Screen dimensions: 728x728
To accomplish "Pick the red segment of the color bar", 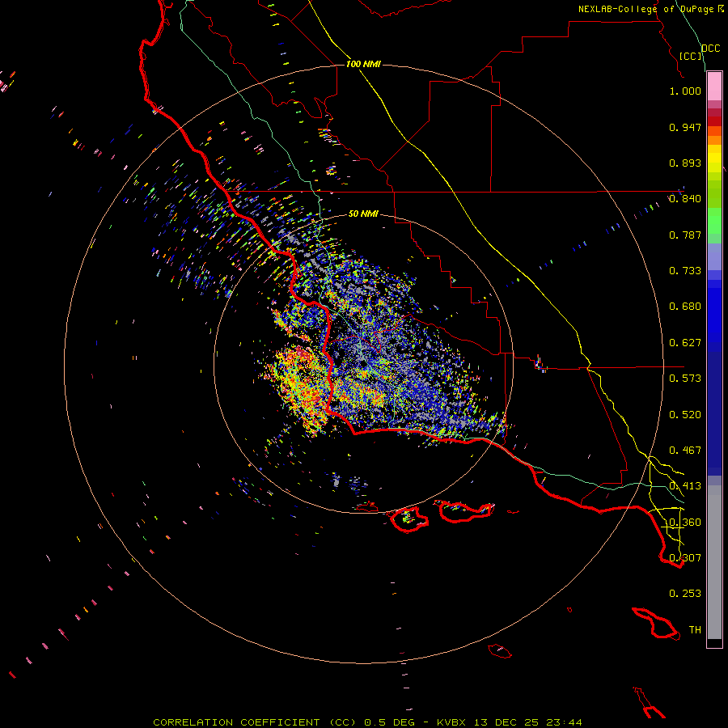I will pos(714,121).
